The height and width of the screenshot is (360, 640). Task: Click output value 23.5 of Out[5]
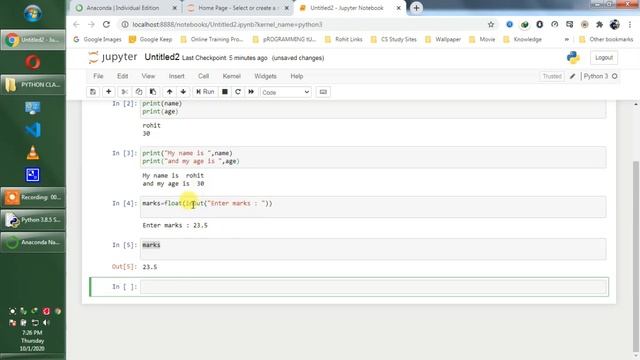pos(150,267)
